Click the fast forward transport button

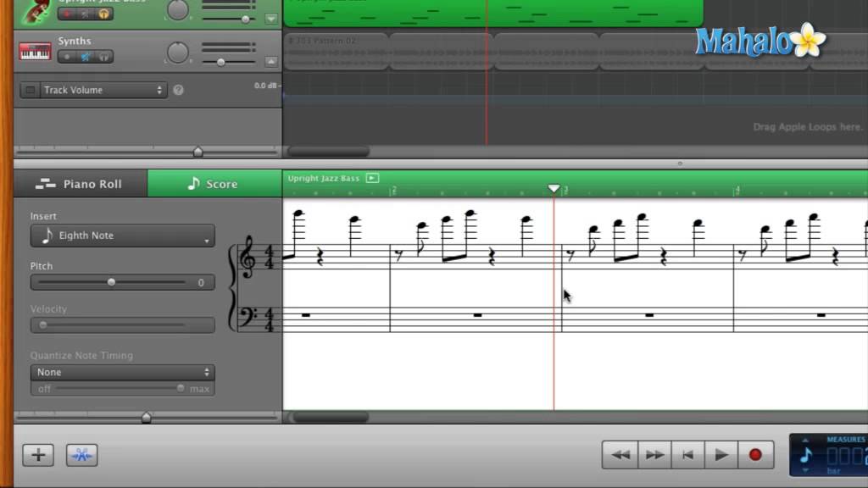click(x=654, y=455)
